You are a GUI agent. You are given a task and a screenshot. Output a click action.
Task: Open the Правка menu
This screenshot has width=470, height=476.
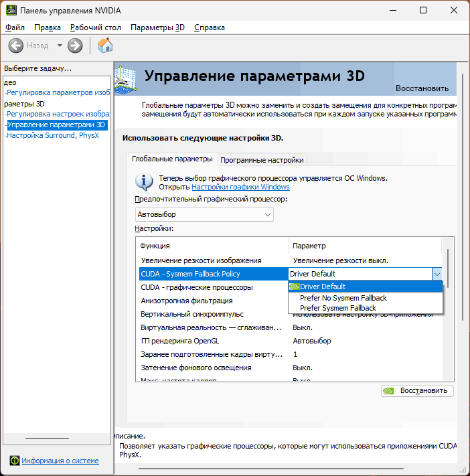pyautogui.click(x=48, y=27)
